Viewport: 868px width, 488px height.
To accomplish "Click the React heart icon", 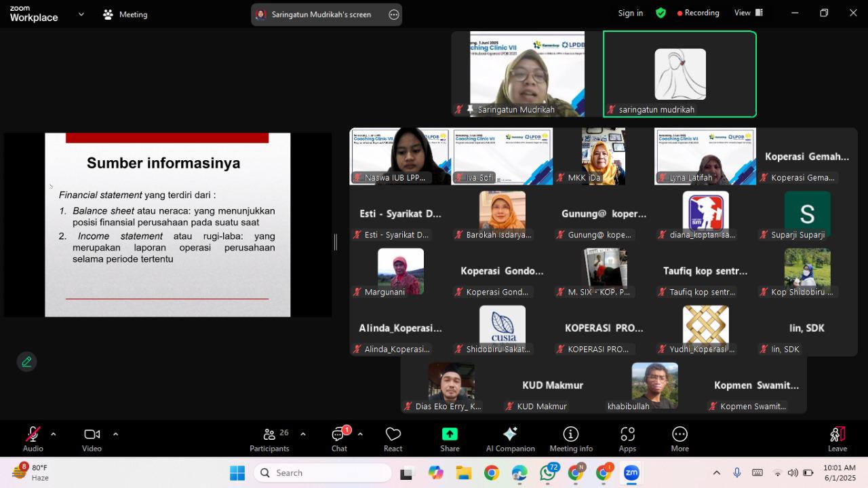I will [x=393, y=439].
